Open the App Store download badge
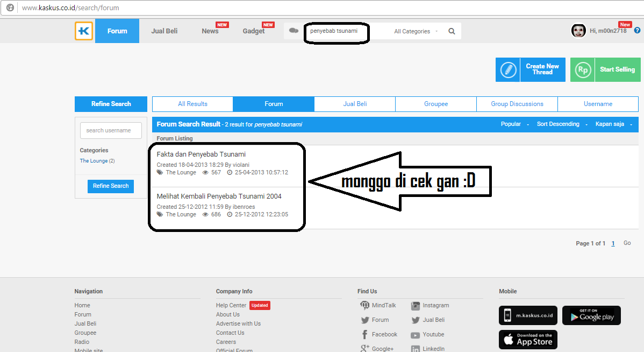Image resolution: width=644 pixels, height=352 pixels. coord(528,340)
